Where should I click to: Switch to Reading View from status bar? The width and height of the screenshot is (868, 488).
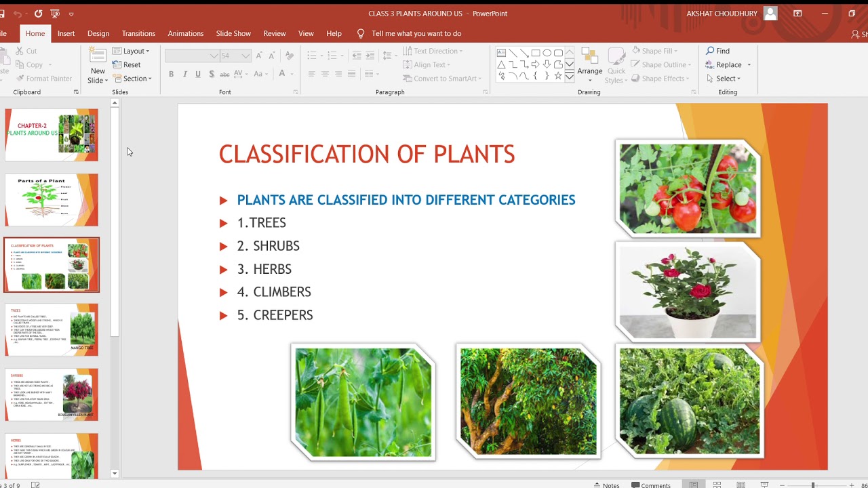pos(741,485)
